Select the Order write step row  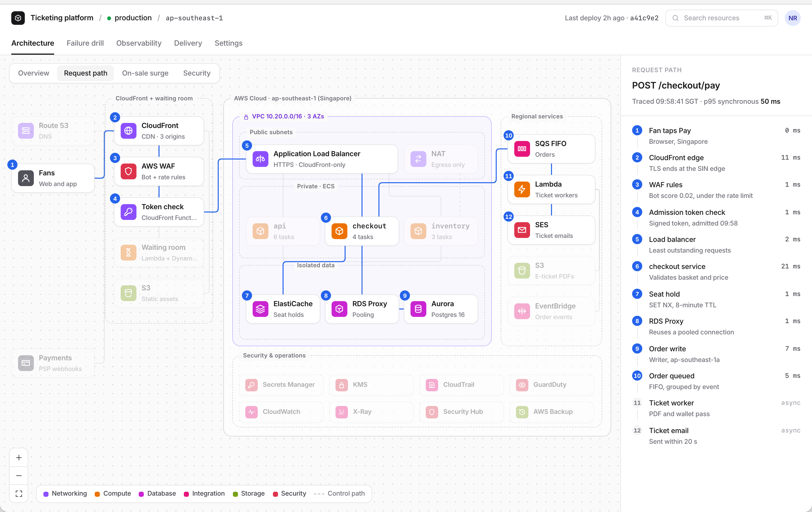point(716,354)
